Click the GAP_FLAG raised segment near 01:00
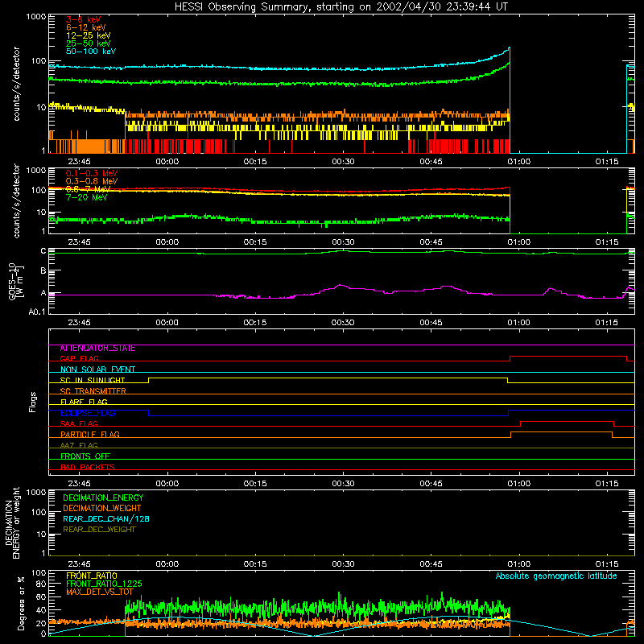The width and height of the screenshot is (644, 644). click(x=568, y=357)
